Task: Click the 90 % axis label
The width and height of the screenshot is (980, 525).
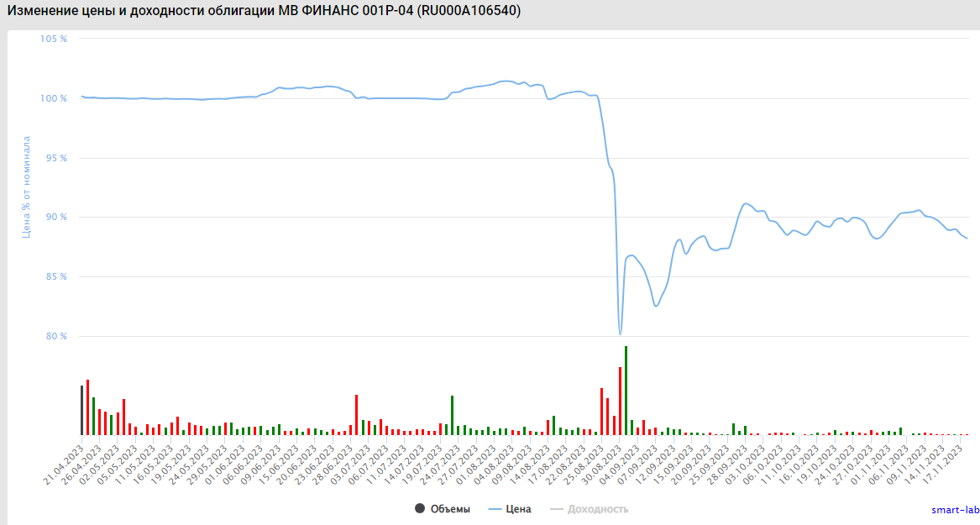Action: [x=55, y=217]
